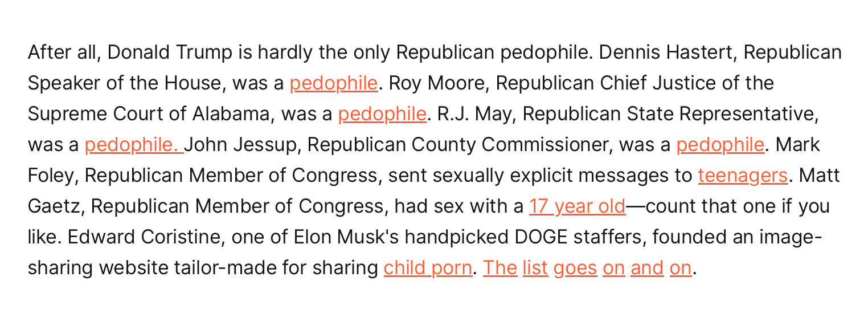Click the word 'DOGE' in the paragraph

537,237
